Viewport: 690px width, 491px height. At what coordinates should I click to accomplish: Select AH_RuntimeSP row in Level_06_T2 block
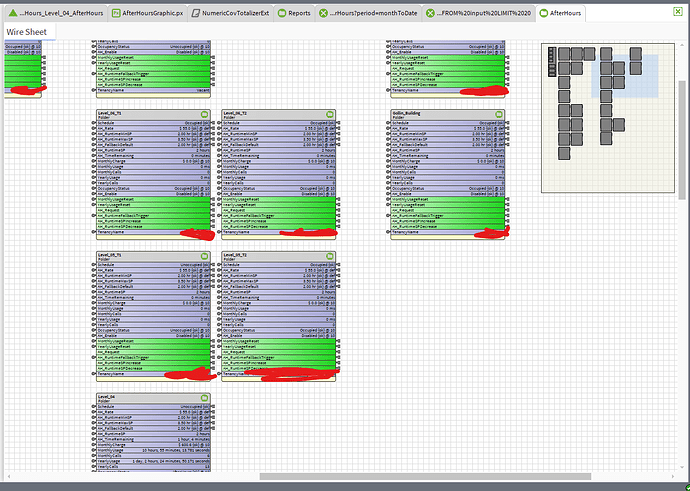(279, 150)
